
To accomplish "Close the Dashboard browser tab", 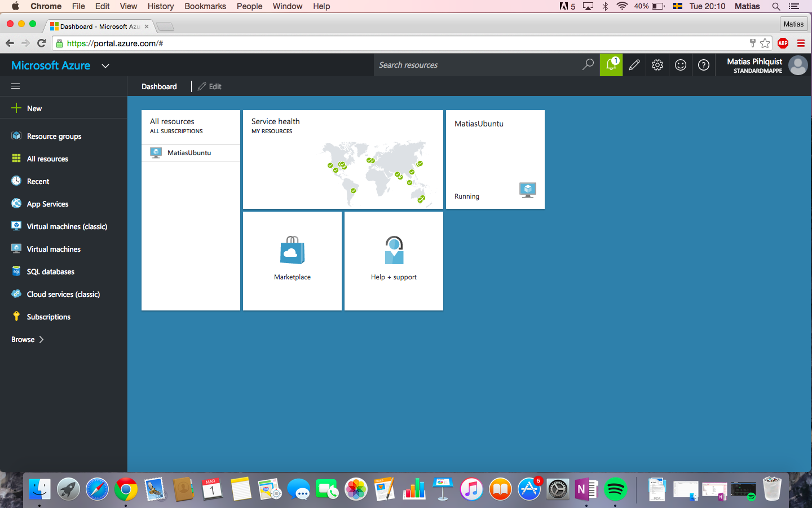I will point(147,27).
